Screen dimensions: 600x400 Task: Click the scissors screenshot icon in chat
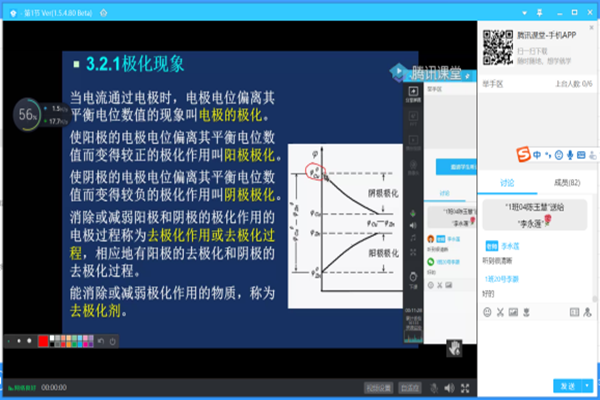click(500, 312)
